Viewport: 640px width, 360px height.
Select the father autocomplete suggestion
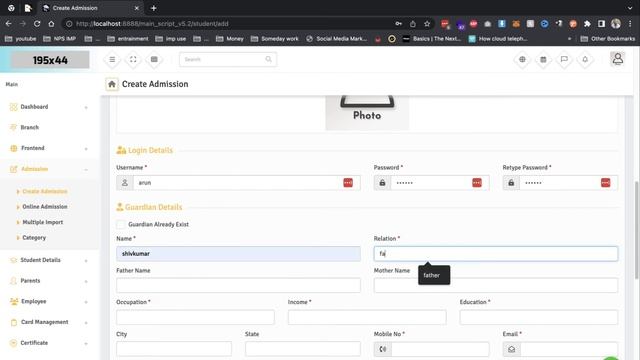click(x=434, y=276)
